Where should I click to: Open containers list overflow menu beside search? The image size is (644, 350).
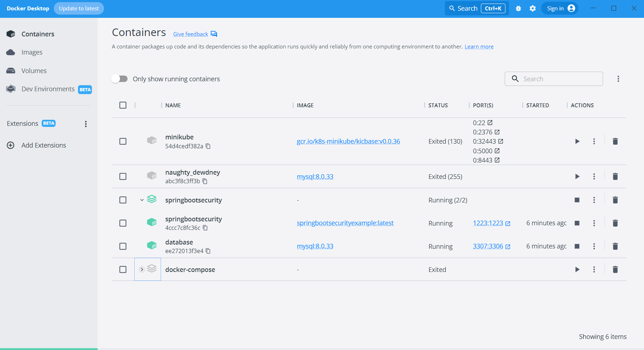point(618,79)
